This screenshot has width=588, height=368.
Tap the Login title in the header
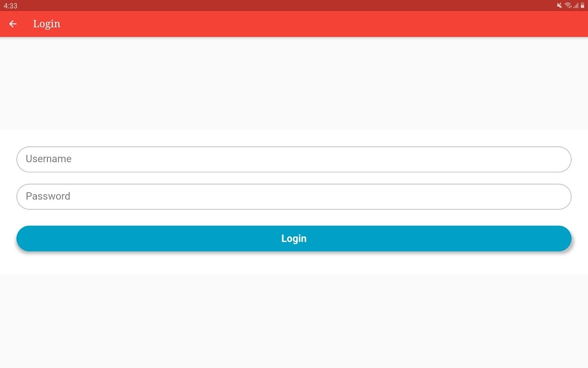coord(46,24)
